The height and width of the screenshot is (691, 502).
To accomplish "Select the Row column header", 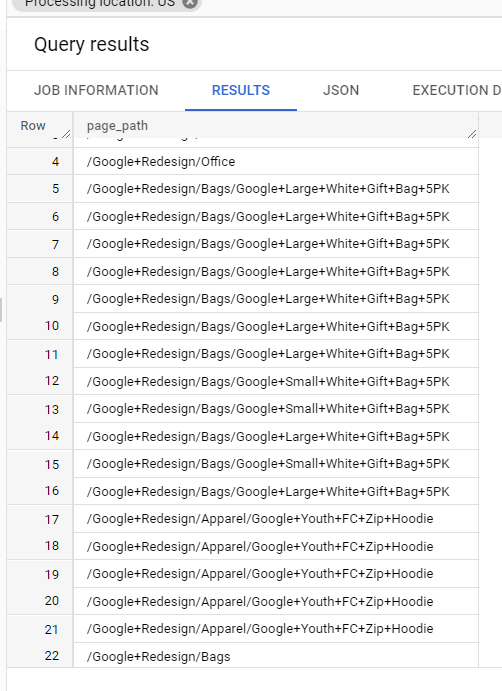I will (40, 126).
